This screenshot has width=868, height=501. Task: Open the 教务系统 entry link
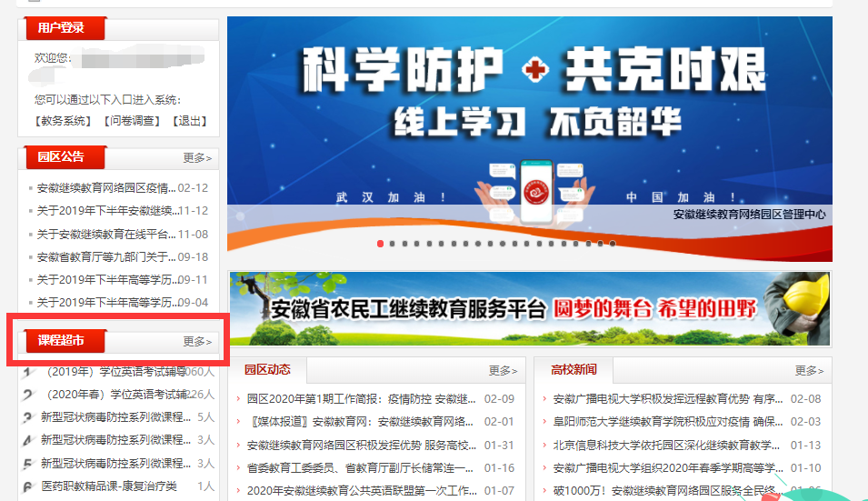coord(63,121)
